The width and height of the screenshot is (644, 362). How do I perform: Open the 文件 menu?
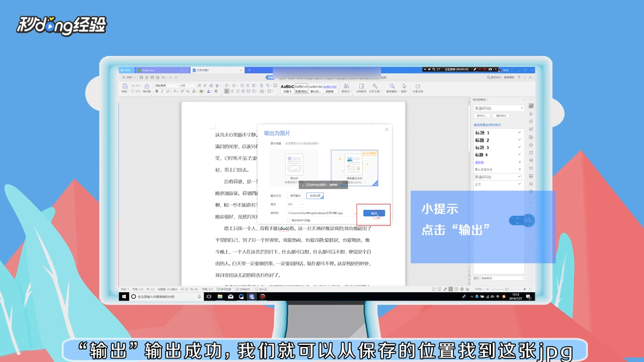pos(129,77)
